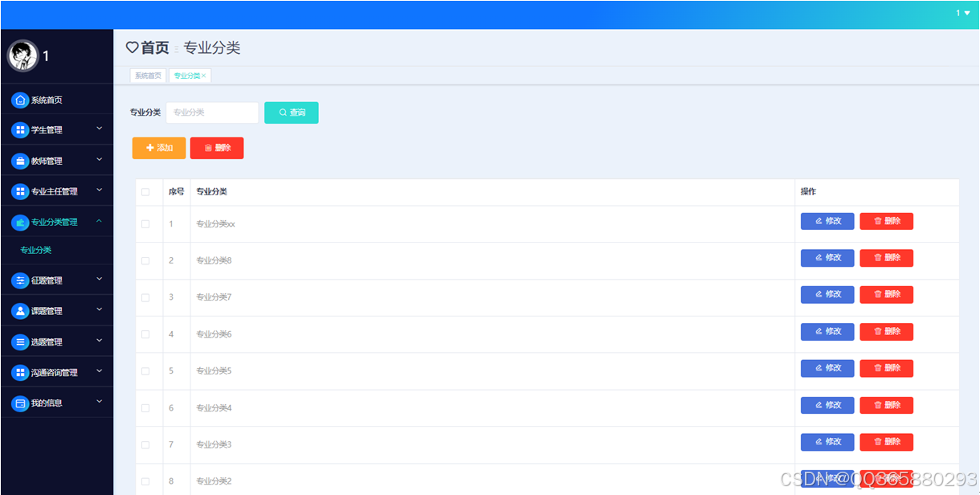Expand the 学生管理 menu chevron

(100, 129)
